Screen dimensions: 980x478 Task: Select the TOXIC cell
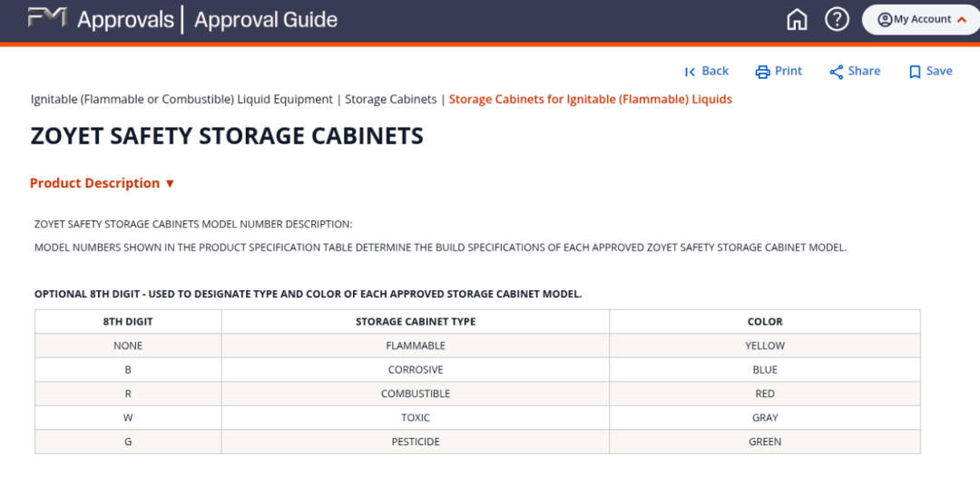tap(416, 417)
